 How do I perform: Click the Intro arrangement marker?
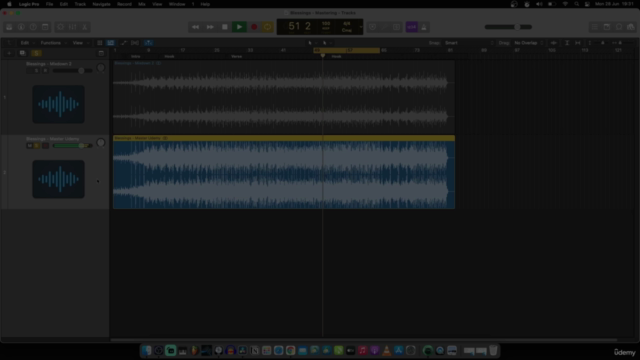click(136, 56)
